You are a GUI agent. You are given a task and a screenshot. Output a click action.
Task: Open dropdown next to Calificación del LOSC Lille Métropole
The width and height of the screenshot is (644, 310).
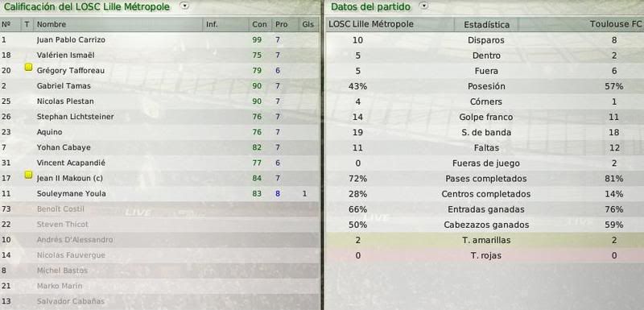(185, 6)
